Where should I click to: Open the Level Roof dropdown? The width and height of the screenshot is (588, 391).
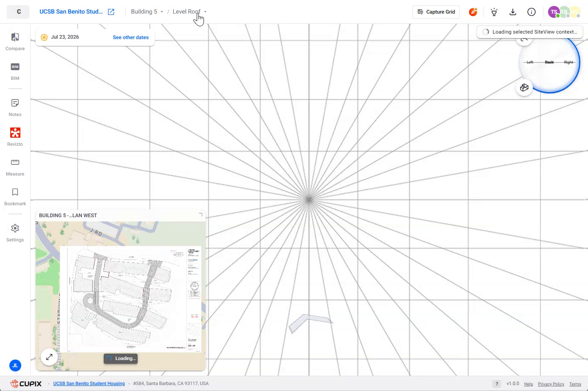point(189,12)
